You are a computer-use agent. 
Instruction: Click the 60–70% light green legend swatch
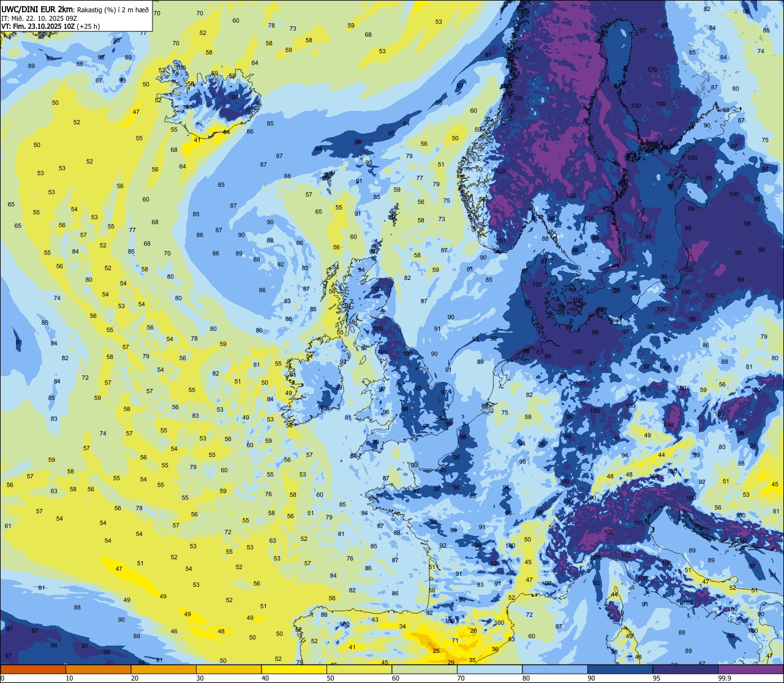tap(424, 669)
